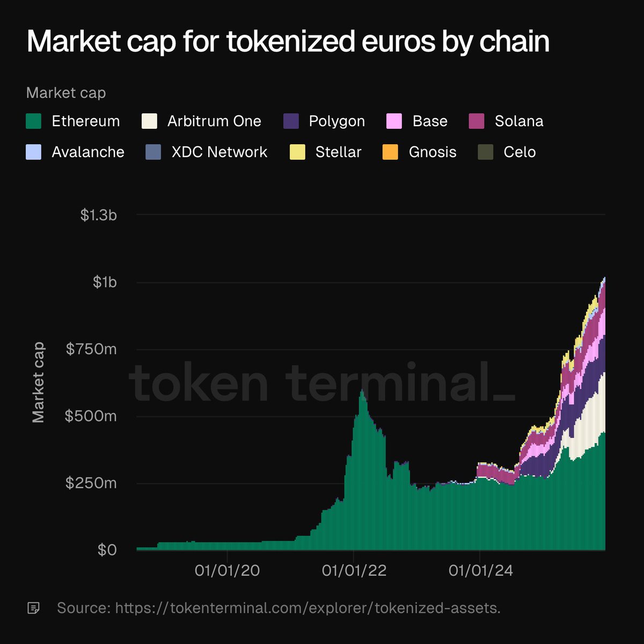644x644 pixels.
Task: Click the Stellar yellow legend swatch
Action: click(x=297, y=152)
